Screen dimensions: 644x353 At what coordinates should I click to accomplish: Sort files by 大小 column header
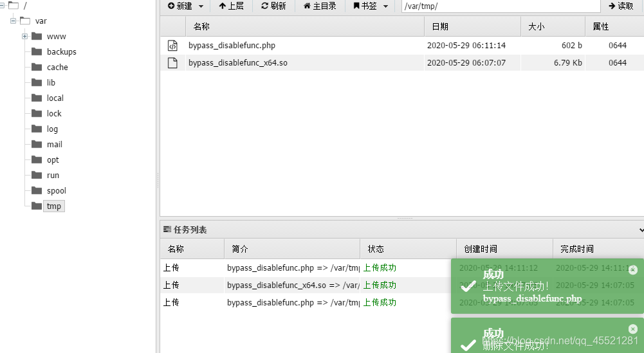[553, 26]
